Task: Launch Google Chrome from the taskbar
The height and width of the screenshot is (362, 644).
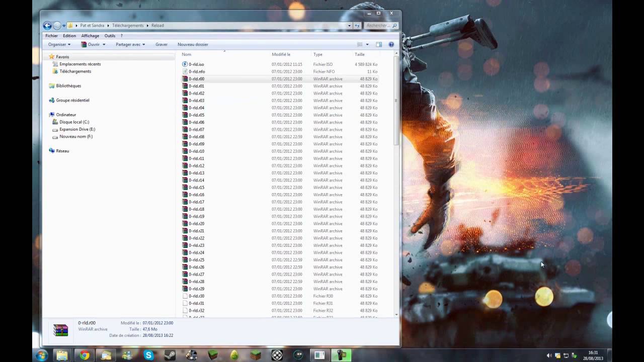Action: pos(84,355)
